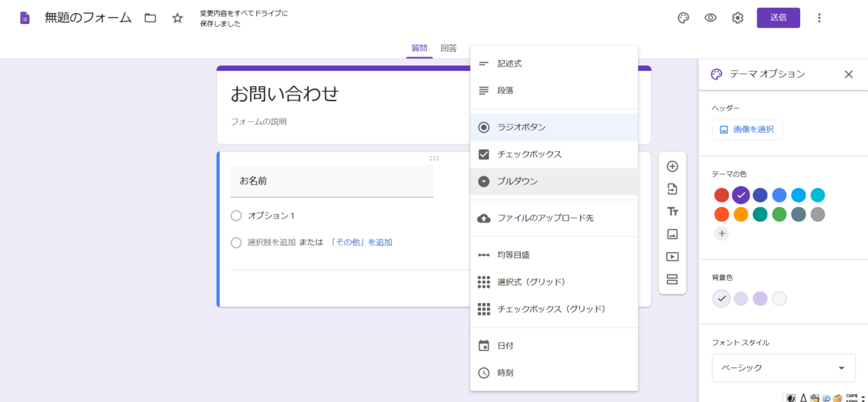
Task: Select the checked lightest background color
Action: pos(721,299)
